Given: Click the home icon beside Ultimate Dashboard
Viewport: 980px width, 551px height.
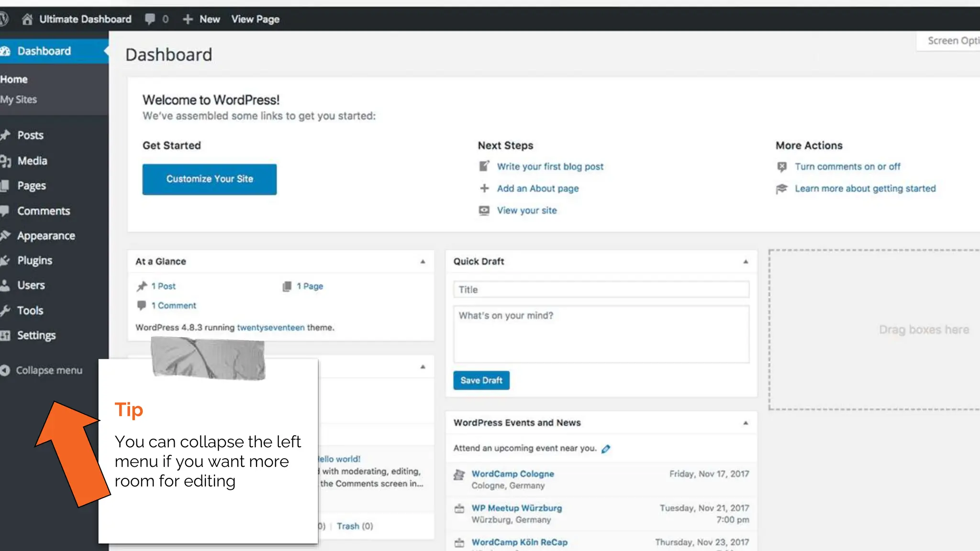Looking at the screenshot, I should coord(27,19).
